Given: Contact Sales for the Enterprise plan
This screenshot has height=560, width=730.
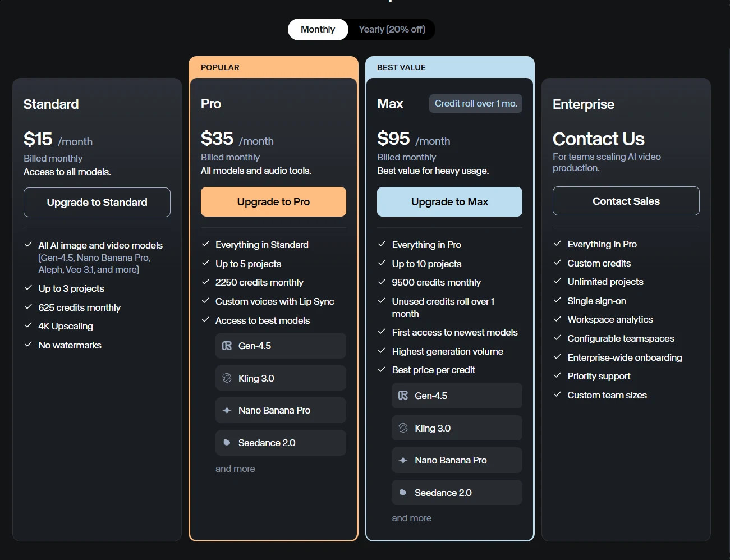Looking at the screenshot, I should [626, 201].
